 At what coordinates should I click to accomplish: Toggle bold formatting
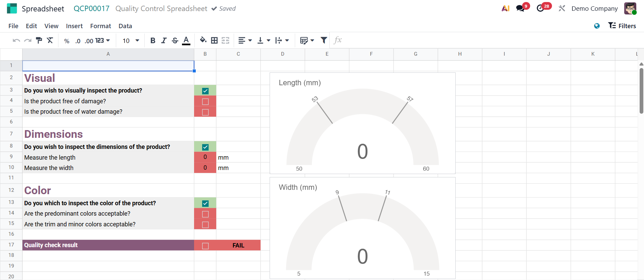pyautogui.click(x=153, y=41)
